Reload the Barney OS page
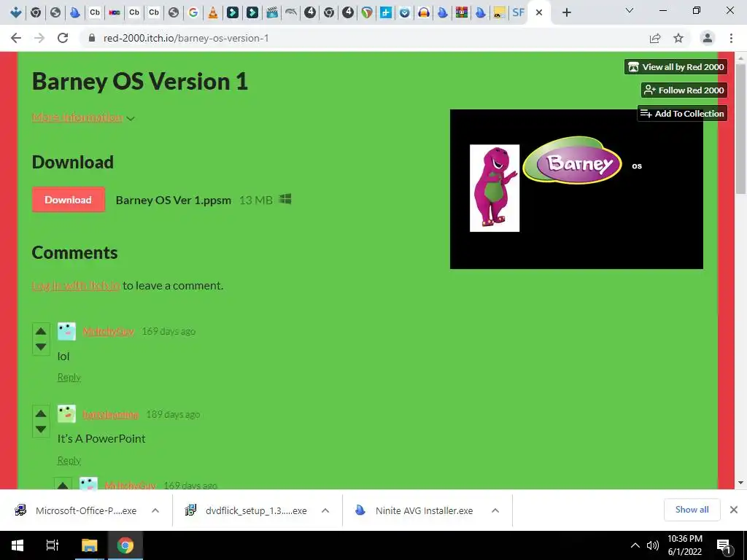This screenshot has width=747, height=560. tap(63, 38)
